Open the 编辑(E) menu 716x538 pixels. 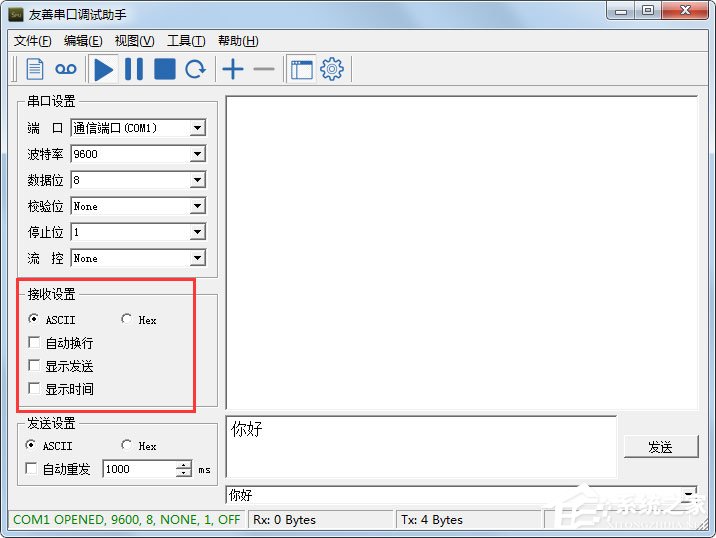click(x=83, y=41)
